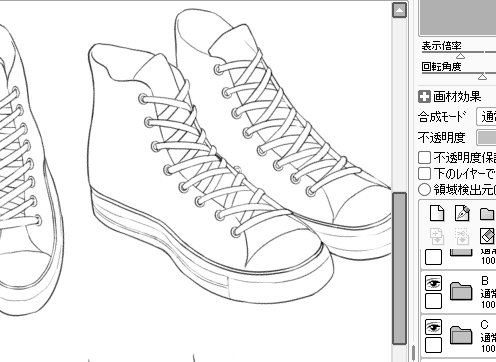This screenshot has width=496, height=362.
Task: Click the merge selection scissors icon
Action: point(462,236)
